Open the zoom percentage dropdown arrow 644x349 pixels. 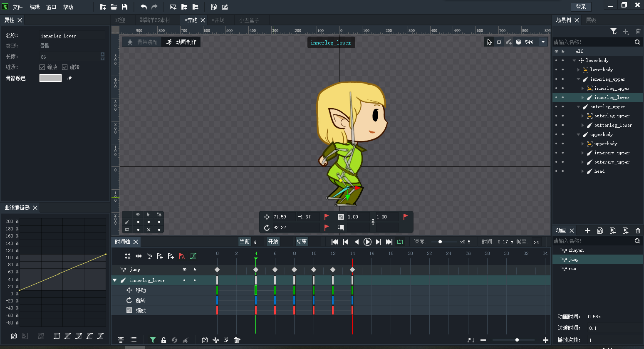point(543,42)
